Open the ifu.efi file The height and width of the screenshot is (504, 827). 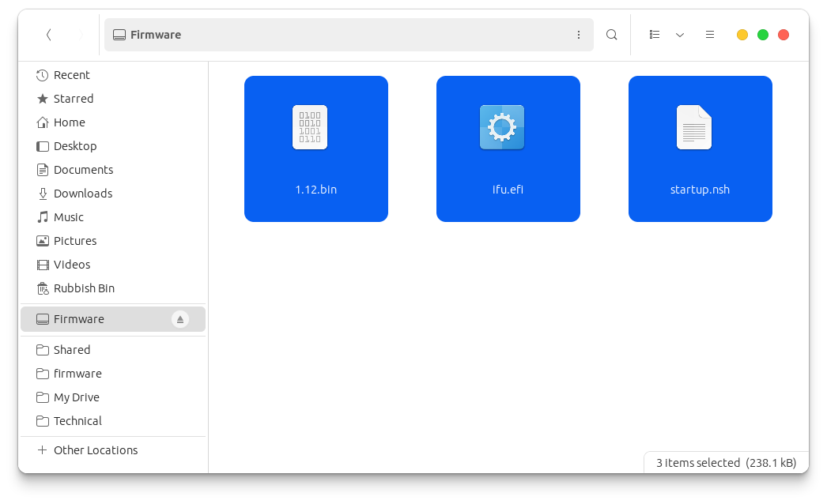coord(508,149)
